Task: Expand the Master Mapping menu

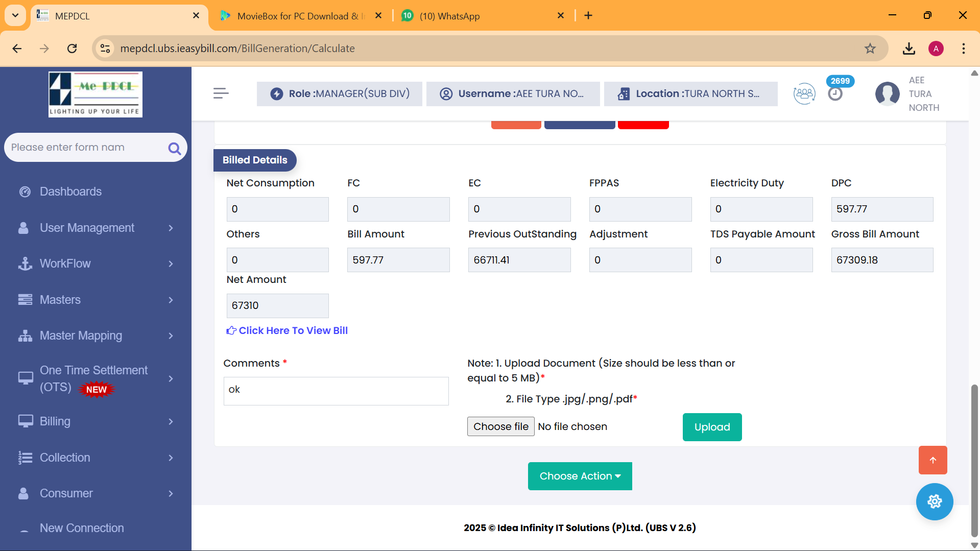Action: pos(95,336)
